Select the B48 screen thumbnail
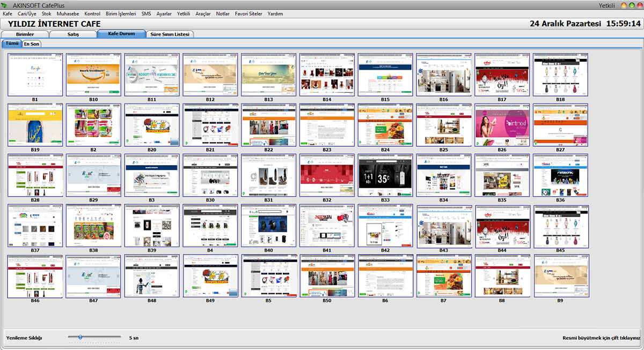 coord(151,275)
